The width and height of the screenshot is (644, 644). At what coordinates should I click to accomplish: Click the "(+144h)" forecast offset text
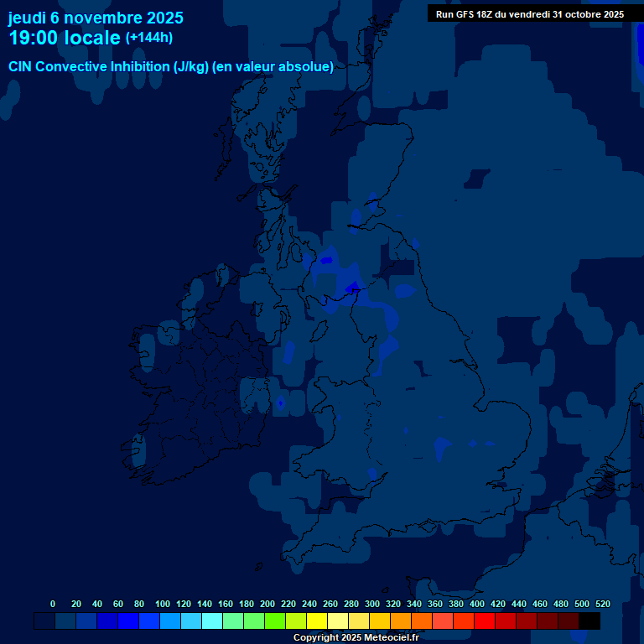149,38
